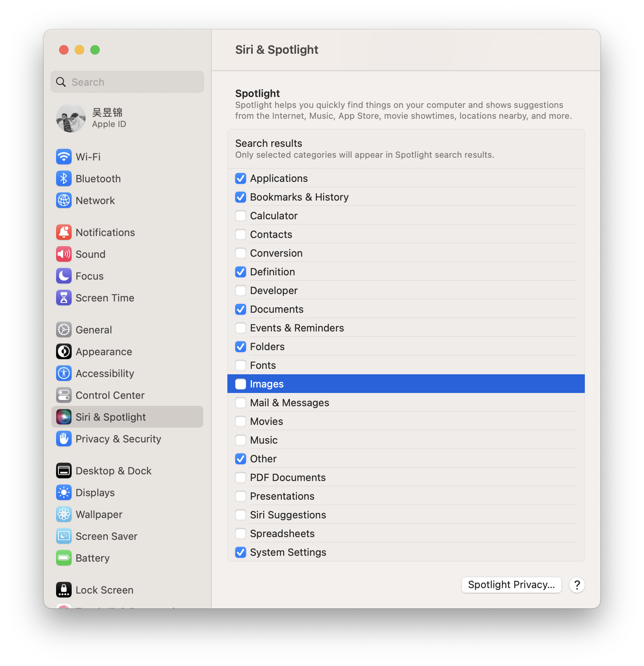Open the Lock Screen icon
Screen dimensions: 644x666
pyautogui.click(x=64, y=590)
